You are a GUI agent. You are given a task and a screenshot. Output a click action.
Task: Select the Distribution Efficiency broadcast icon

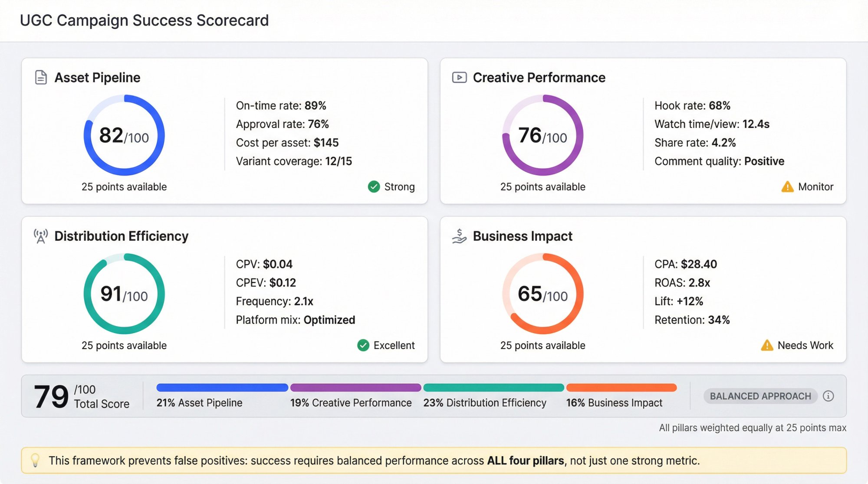(x=40, y=236)
